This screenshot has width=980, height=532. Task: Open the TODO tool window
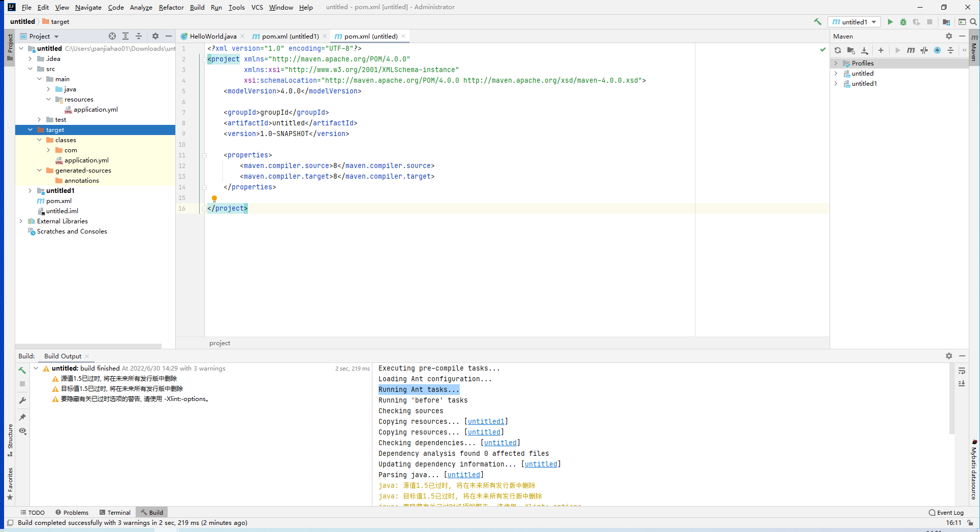[33, 513]
